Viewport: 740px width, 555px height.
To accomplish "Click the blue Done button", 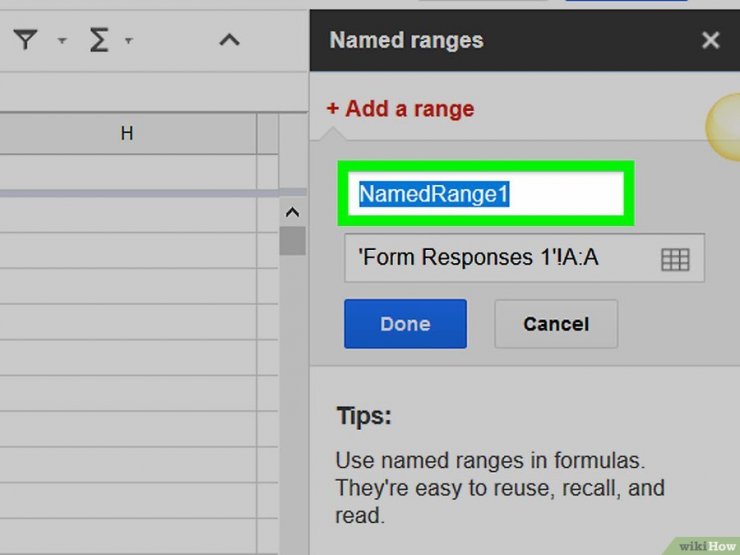I will point(405,324).
